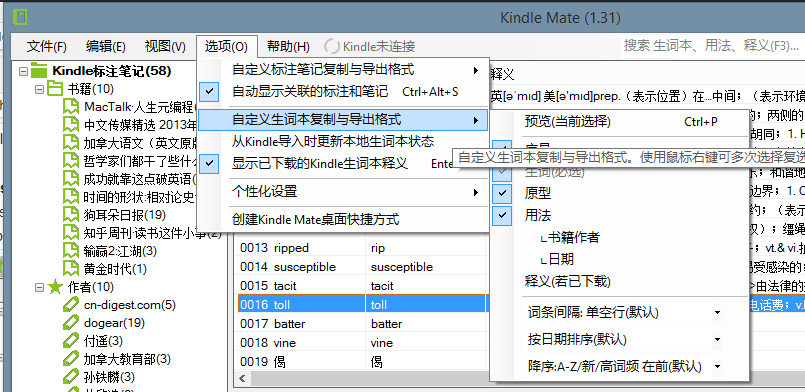Click the pen icon beside 付遥(3)
Image resolution: width=805 pixels, height=392 pixels.
72,341
